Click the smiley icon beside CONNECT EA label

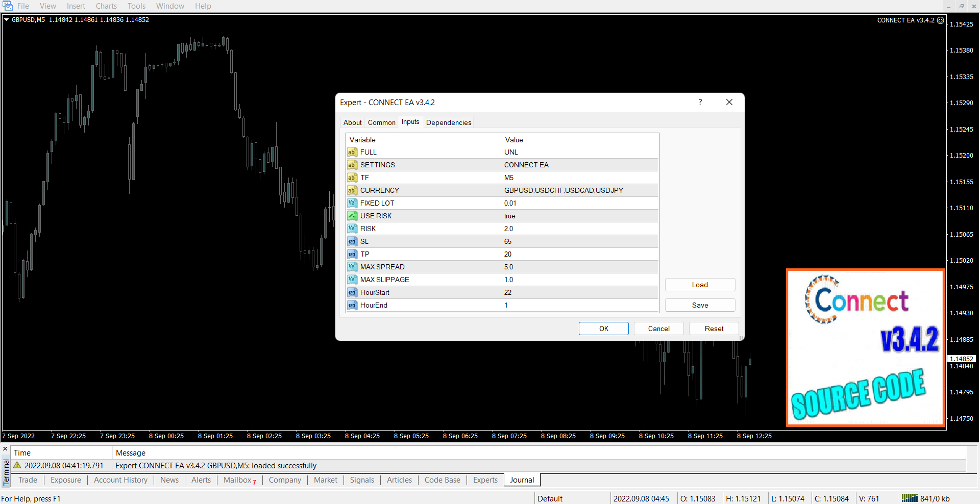point(940,20)
